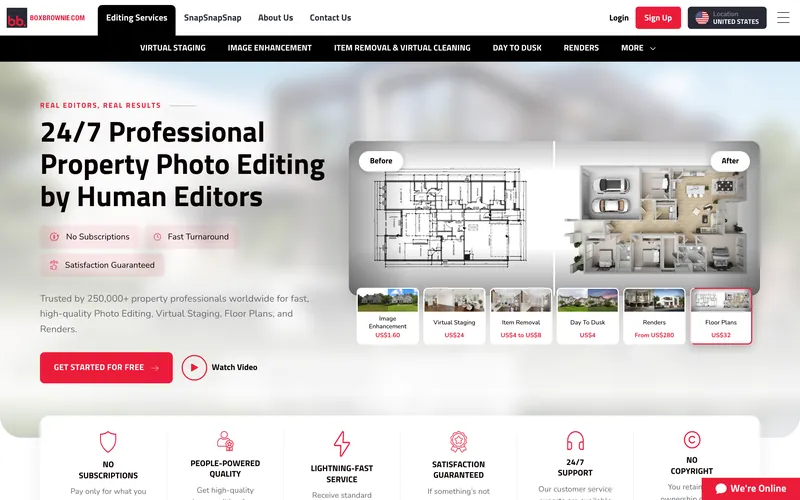Open the Location United States selector
800x500 pixels.
coord(727,18)
